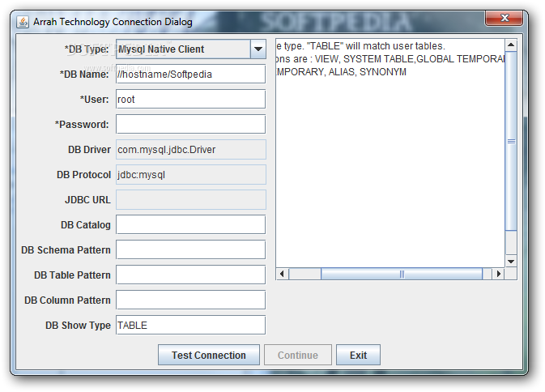Focus the DB Catalog input field
This screenshot has width=545, height=392.
click(191, 224)
